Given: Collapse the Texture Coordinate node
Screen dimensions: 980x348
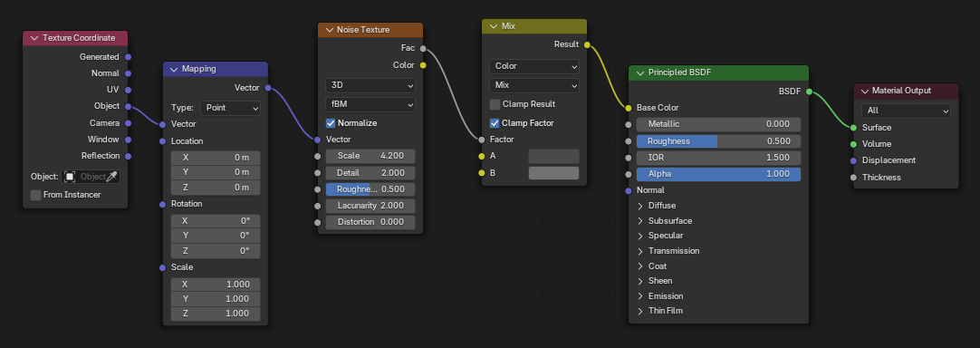Looking at the screenshot, I should coord(34,38).
